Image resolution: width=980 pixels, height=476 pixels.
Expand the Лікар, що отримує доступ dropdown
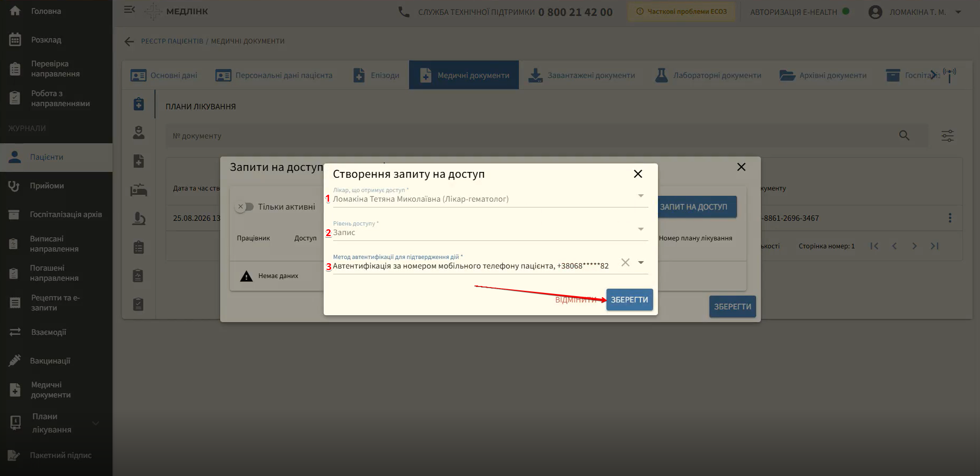pos(641,196)
